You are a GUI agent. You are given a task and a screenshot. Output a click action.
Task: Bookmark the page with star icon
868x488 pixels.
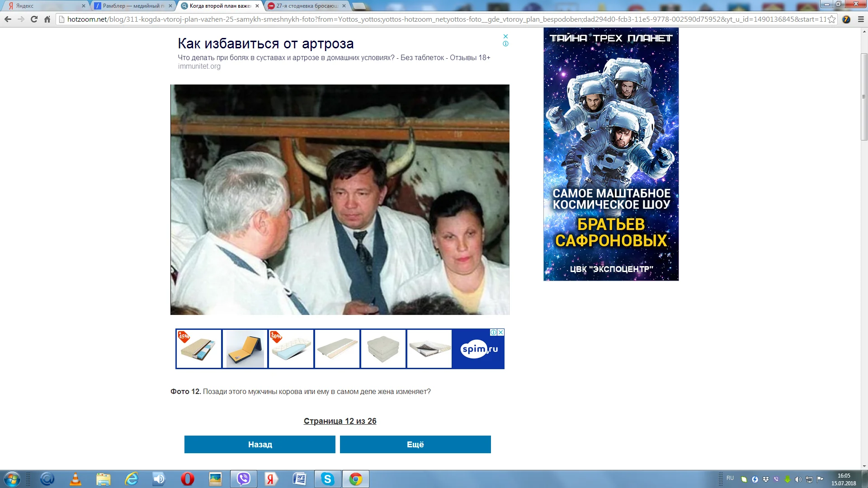pos(831,19)
